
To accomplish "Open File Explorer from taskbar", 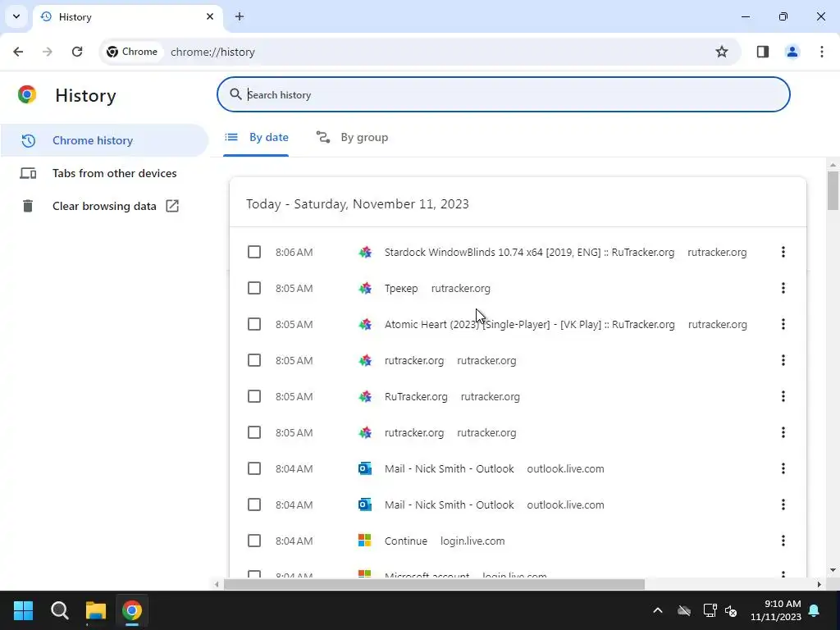I will [x=96, y=610].
